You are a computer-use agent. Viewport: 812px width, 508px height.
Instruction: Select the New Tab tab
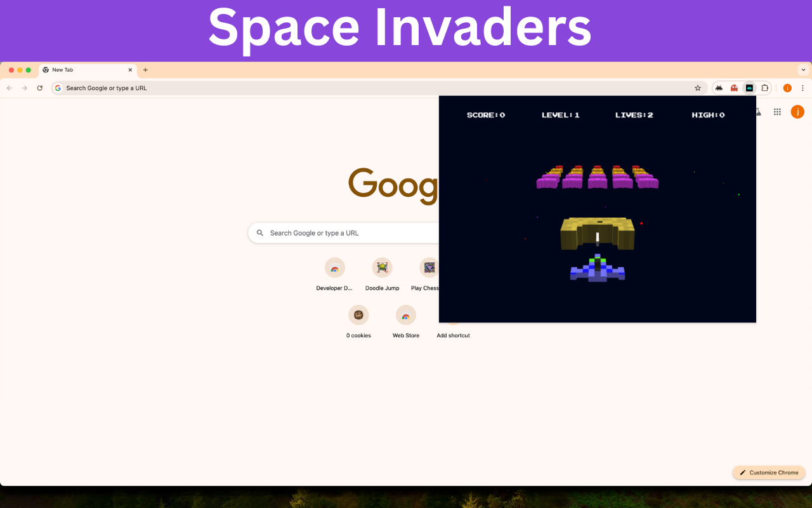[x=88, y=70]
